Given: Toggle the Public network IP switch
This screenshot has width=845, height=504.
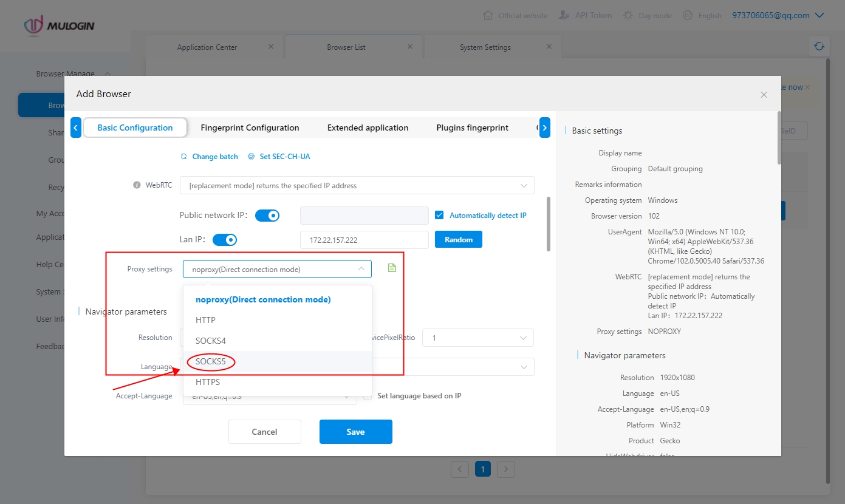Looking at the screenshot, I should pos(267,216).
